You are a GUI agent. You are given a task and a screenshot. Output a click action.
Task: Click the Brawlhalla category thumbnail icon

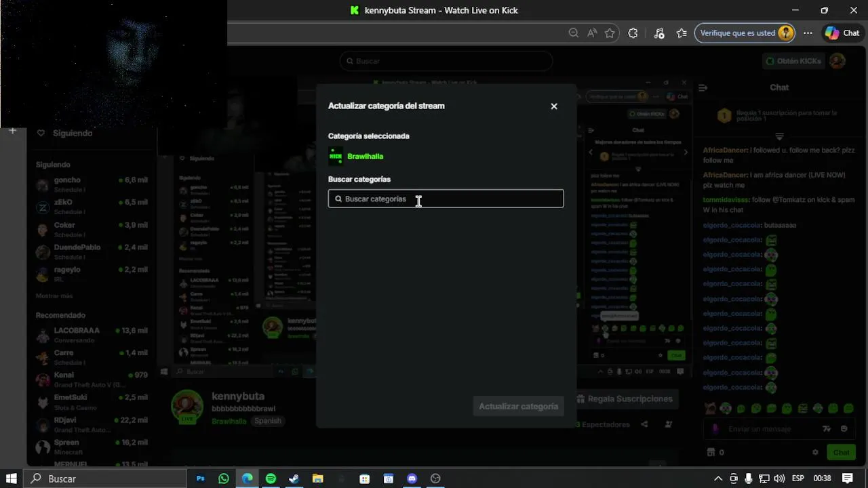[336, 156]
